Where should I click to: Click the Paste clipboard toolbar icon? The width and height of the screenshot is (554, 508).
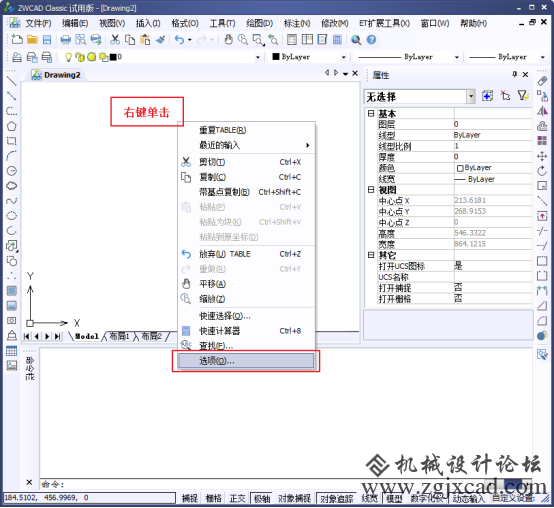point(145,40)
